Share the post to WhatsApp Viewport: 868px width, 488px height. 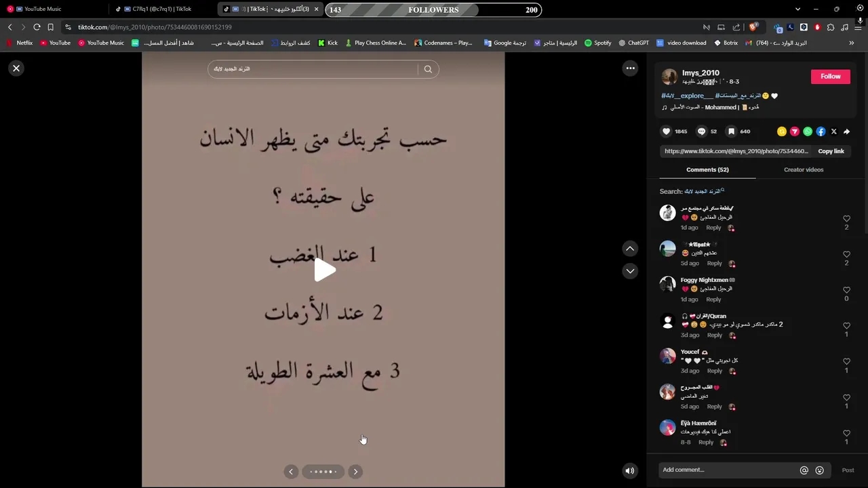(808, 131)
